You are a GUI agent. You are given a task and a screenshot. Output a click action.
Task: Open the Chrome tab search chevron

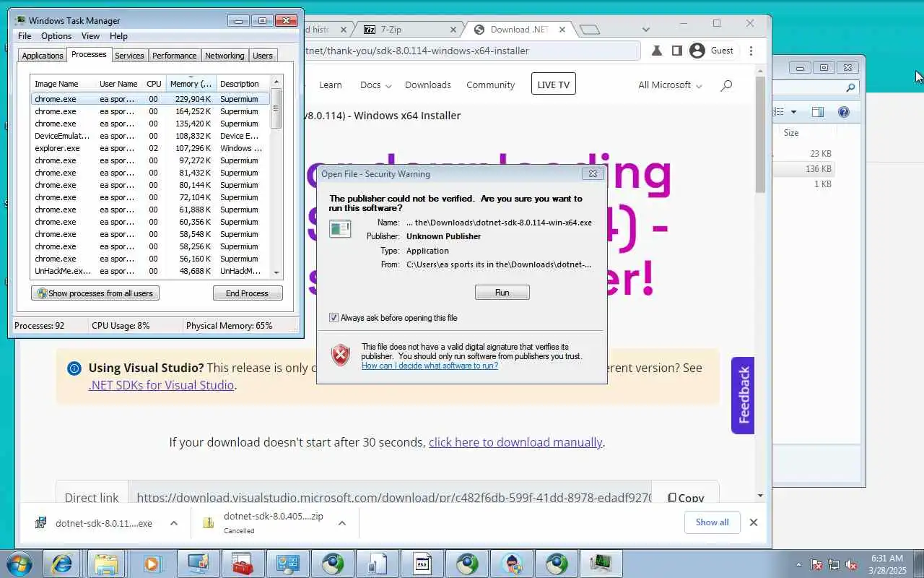[646, 30]
